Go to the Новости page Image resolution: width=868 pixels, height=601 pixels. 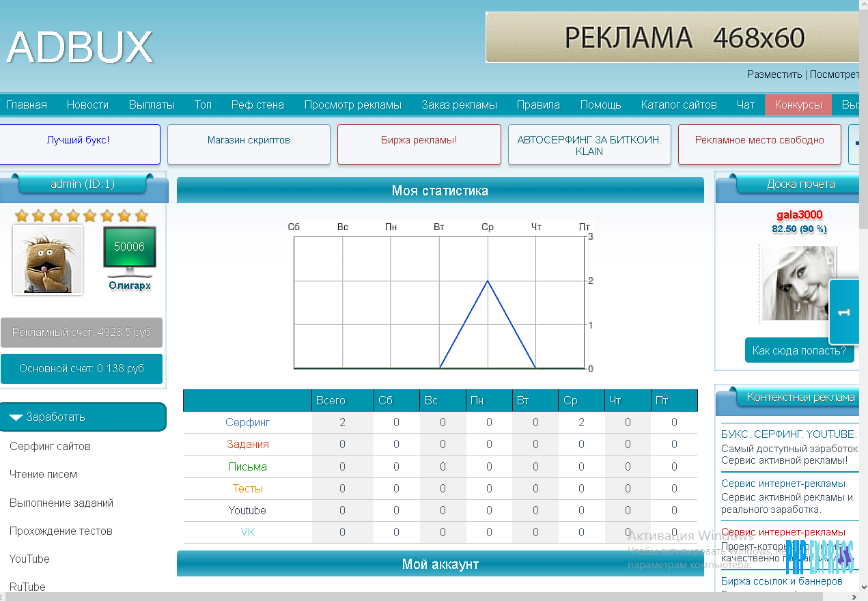click(87, 104)
